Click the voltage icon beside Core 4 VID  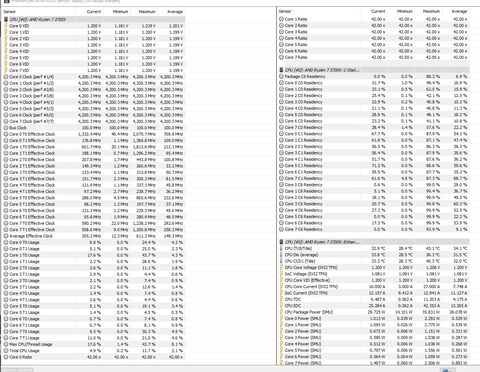pos(6,51)
